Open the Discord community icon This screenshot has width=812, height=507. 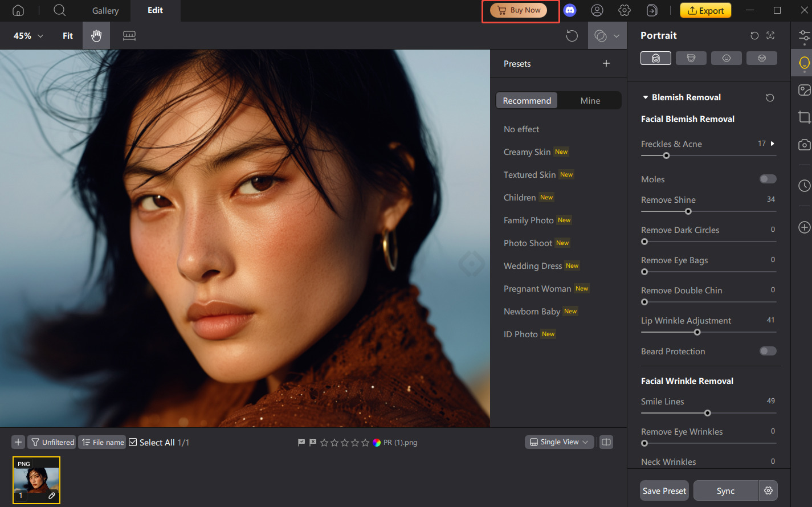click(x=569, y=10)
